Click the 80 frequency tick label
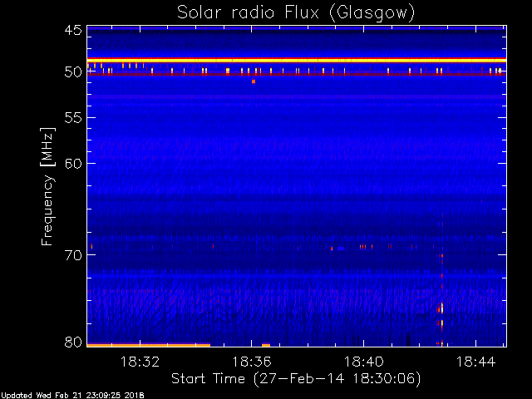 (x=73, y=342)
